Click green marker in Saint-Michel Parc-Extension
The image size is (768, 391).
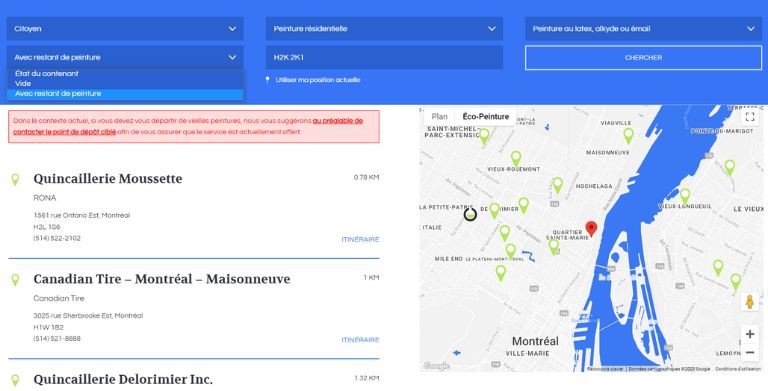tap(484, 136)
